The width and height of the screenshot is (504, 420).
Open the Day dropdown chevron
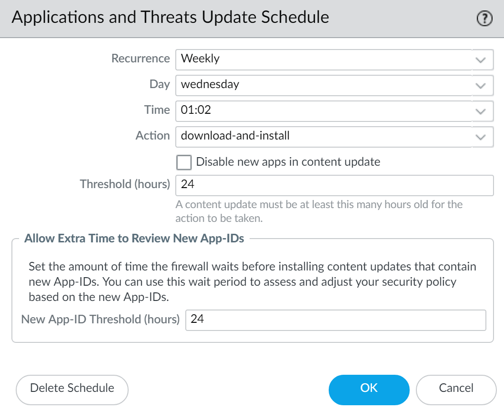[481, 86]
